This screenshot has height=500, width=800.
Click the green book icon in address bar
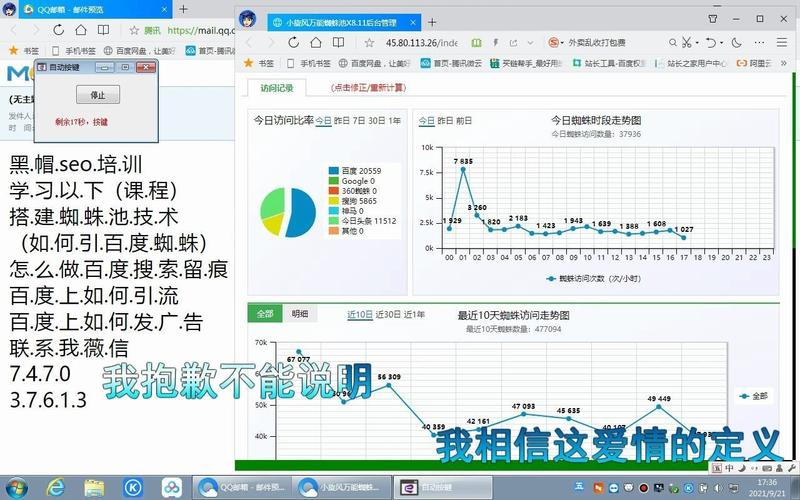click(476, 43)
